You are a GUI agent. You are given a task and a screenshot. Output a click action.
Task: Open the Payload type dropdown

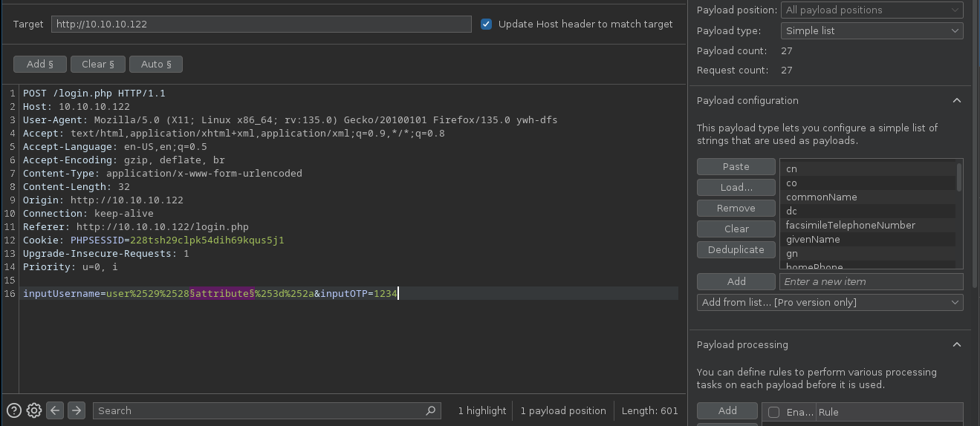(871, 30)
